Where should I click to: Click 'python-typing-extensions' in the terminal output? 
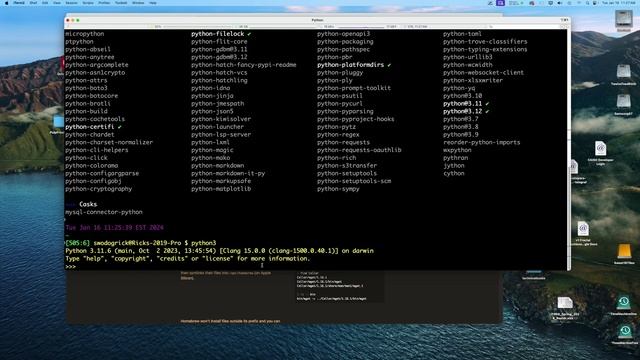485,49
